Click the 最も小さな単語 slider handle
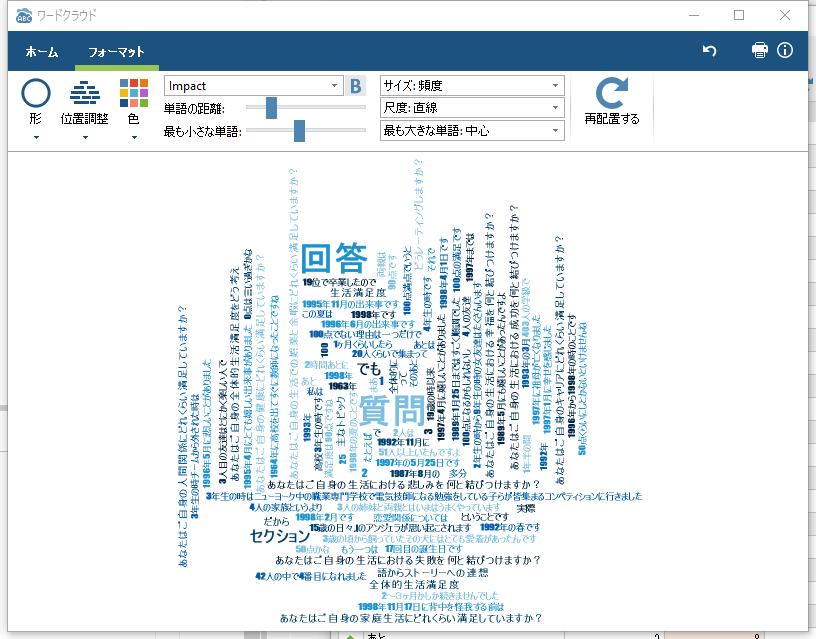The height and width of the screenshot is (639, 816). coord(299,130)
